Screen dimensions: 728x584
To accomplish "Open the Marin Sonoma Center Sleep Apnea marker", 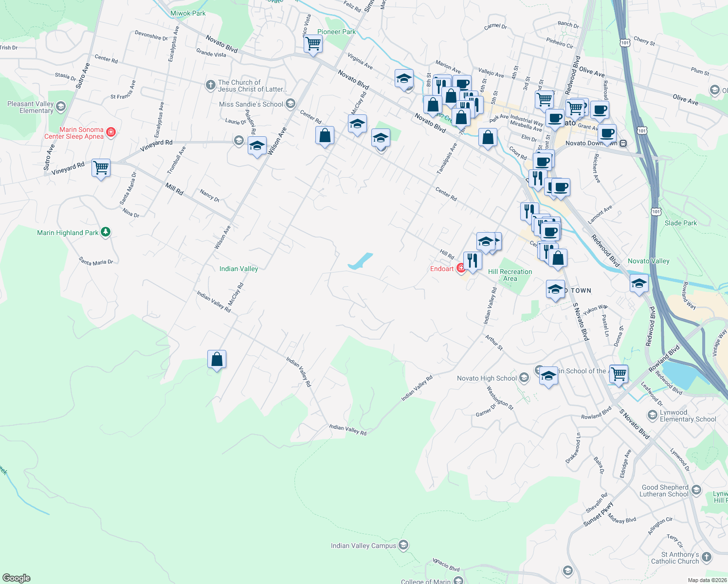I will click(111, 132).
